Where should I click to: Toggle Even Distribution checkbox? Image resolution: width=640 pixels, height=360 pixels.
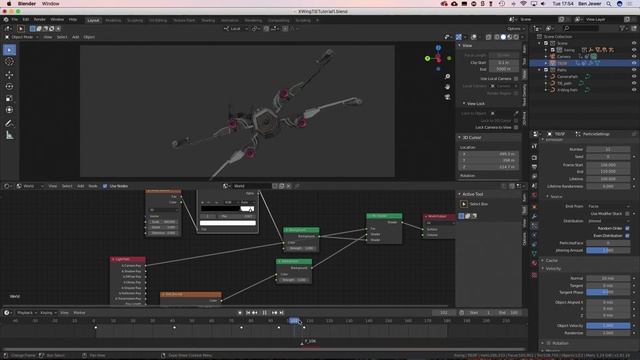pyautogui.click(x=627, y=236)
